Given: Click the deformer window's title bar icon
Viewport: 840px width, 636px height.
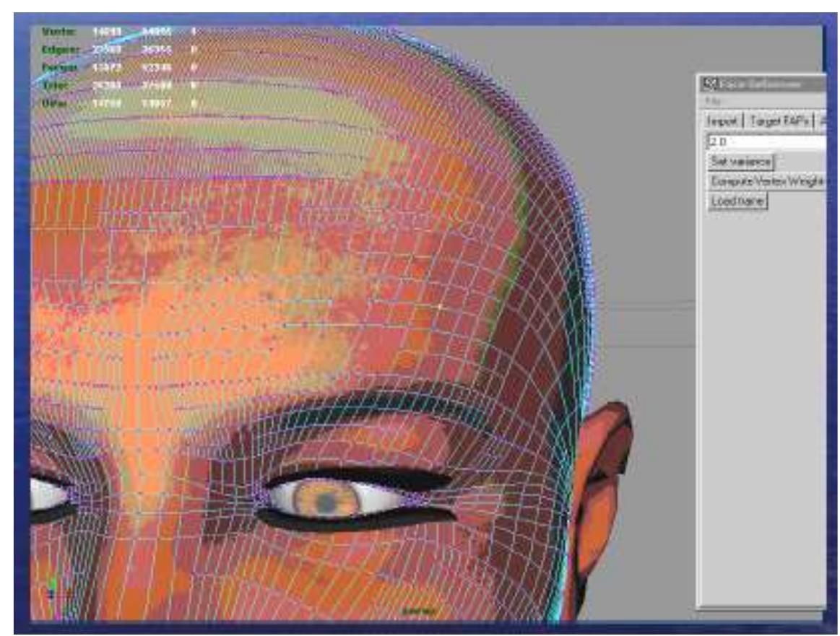Looking at the screenshot, I should tap(710, 84).
